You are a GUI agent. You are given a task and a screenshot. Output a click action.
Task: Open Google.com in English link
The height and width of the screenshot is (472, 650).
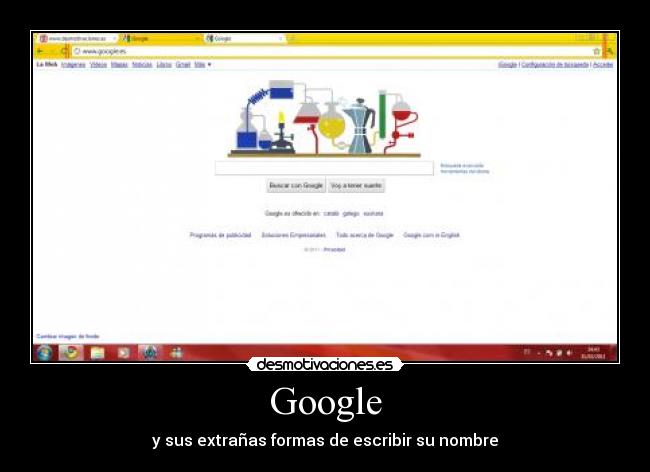pos(431,235)
